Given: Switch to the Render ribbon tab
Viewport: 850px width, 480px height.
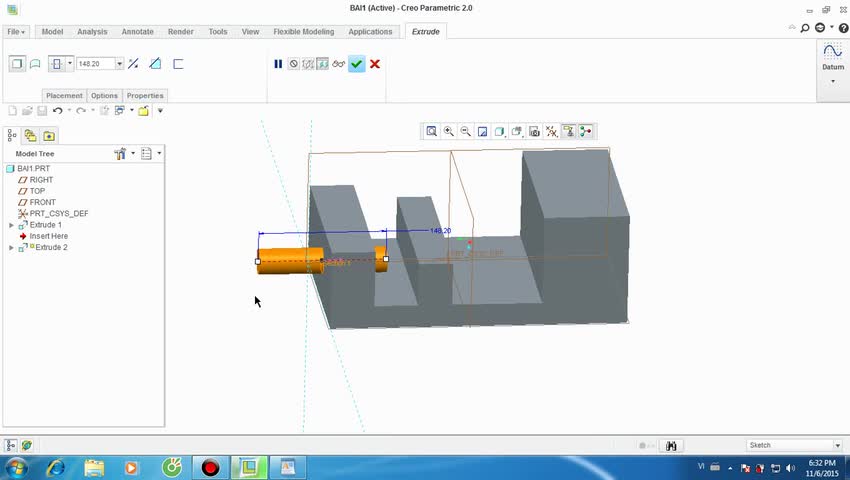Looking at the screenshot, I should 181,31.
